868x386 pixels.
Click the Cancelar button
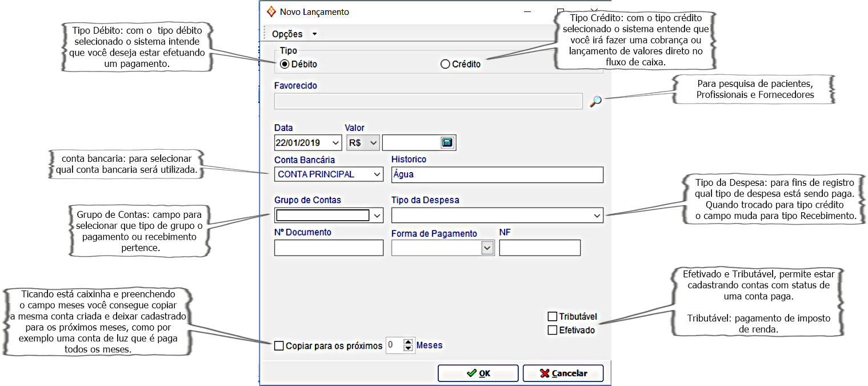[563, 373]
